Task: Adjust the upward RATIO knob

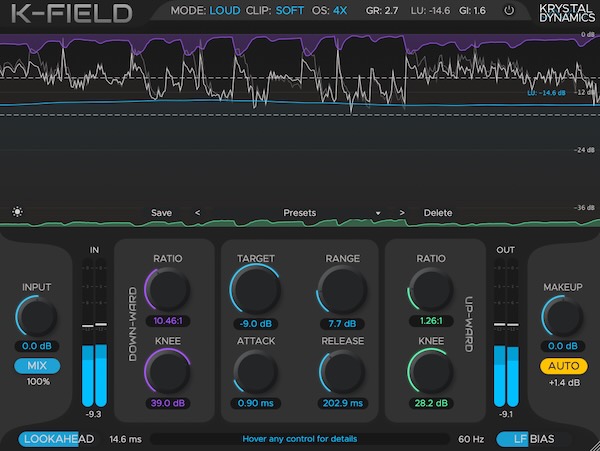Action: (x=431, y=289)
